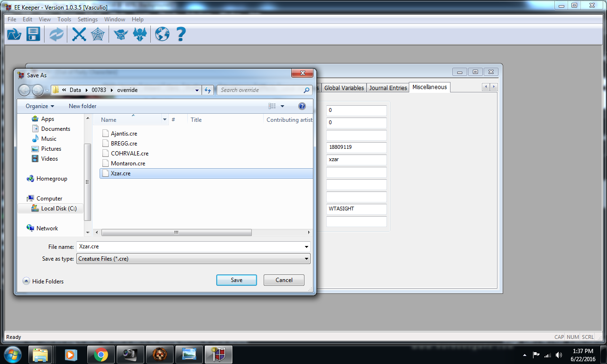Launch EE Keeper from the taskbar

(x=218, y=355)
